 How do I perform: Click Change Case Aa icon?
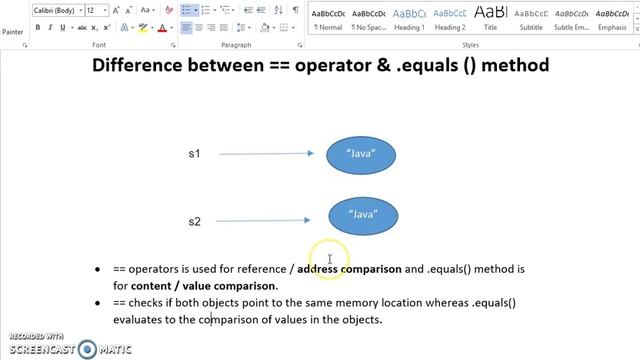coord(145,10)
